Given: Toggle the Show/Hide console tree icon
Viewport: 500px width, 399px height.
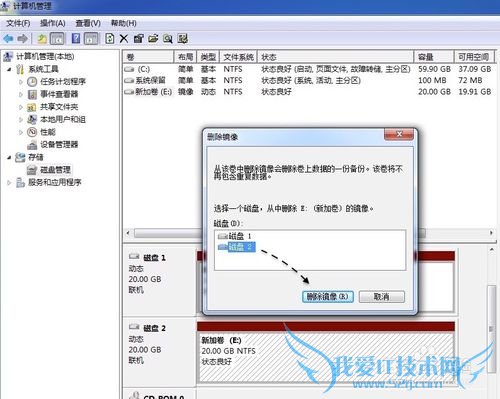Looking at the screenshot, I should coord(57,39).
